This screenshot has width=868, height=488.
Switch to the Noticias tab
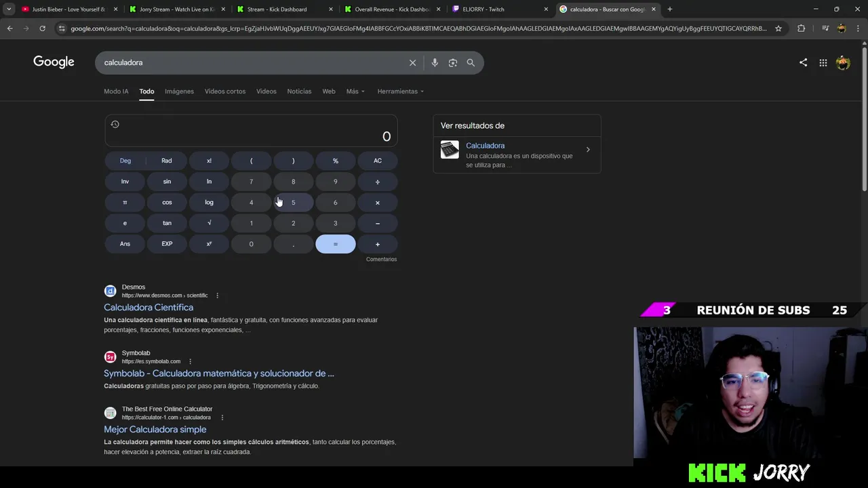pos(299,91)
